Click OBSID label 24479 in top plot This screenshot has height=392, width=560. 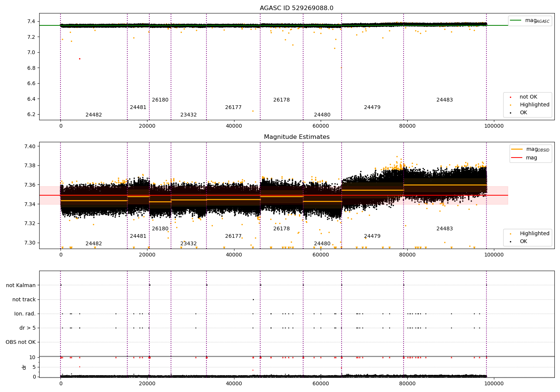[x=372, y=108]
